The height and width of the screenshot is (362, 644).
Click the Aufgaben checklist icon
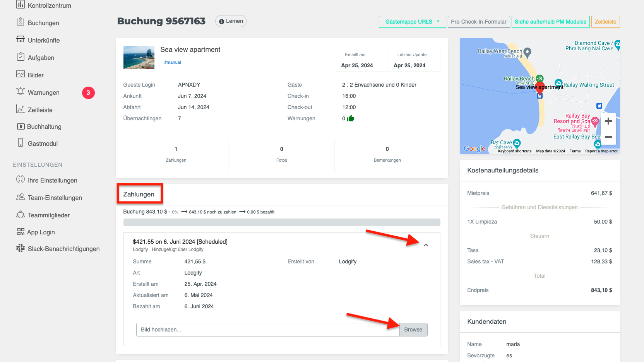pos(21,57)
